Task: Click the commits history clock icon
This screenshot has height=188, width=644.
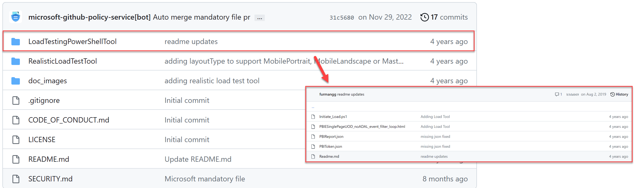Action: (424, 17)
